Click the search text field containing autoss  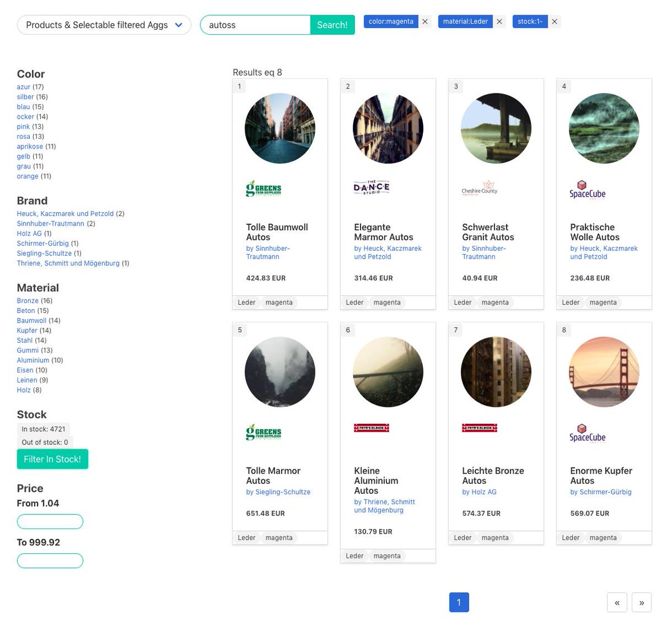255,25
